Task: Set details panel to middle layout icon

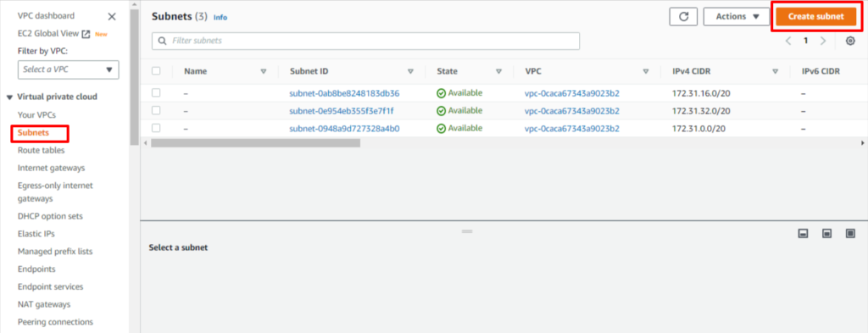Action: coord(827,234)
